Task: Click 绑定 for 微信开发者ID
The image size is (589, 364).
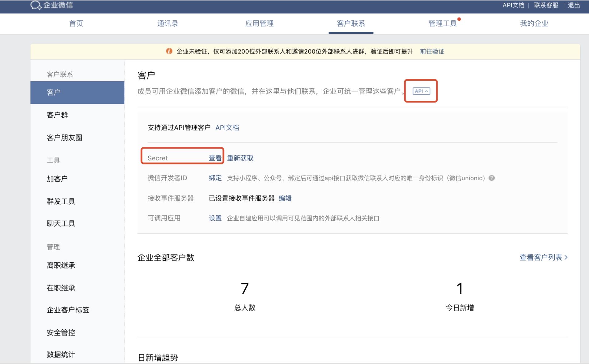Action: [215, 178]
